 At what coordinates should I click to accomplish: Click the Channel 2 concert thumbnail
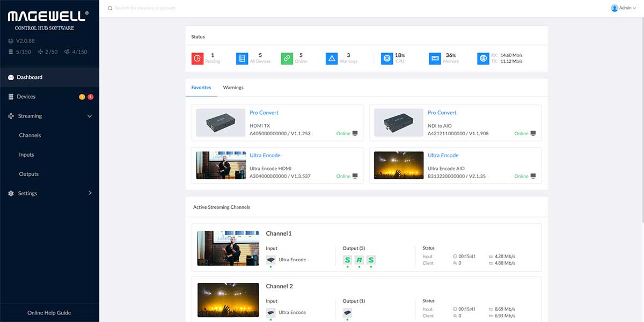coord(228,299)
